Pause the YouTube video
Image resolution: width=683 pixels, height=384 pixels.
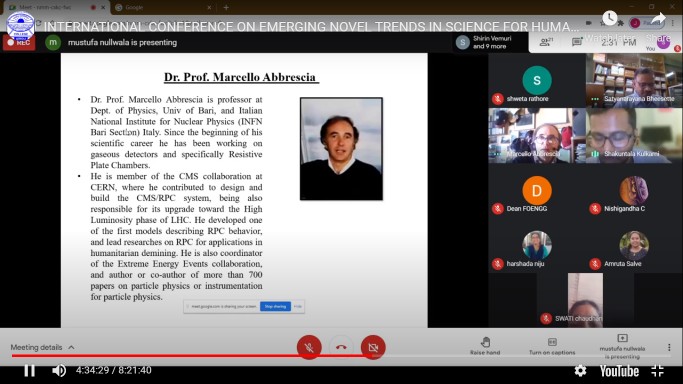[29, 371]
